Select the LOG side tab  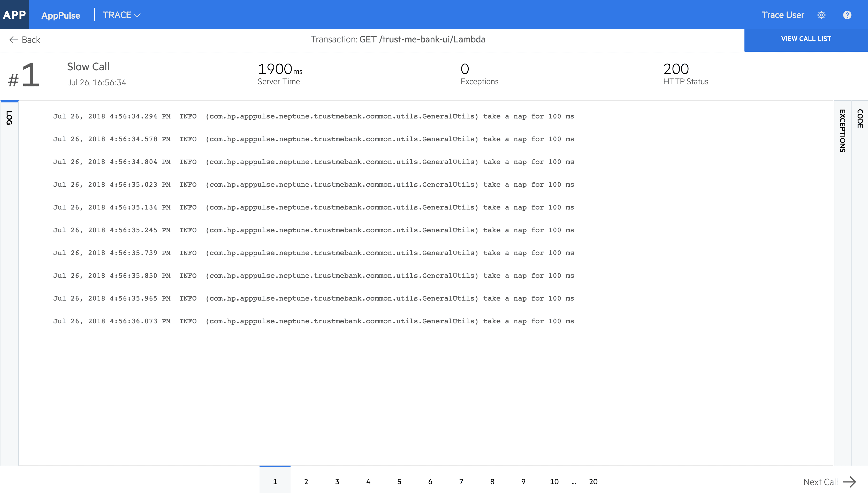[9, 118]
